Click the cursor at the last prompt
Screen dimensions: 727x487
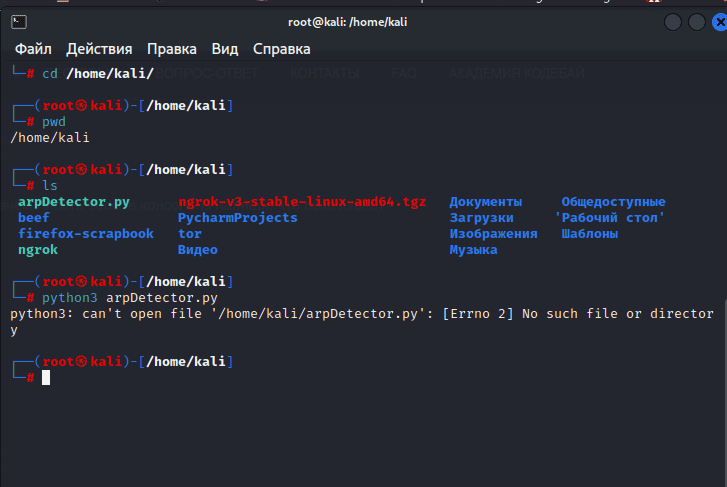point(46,377)
